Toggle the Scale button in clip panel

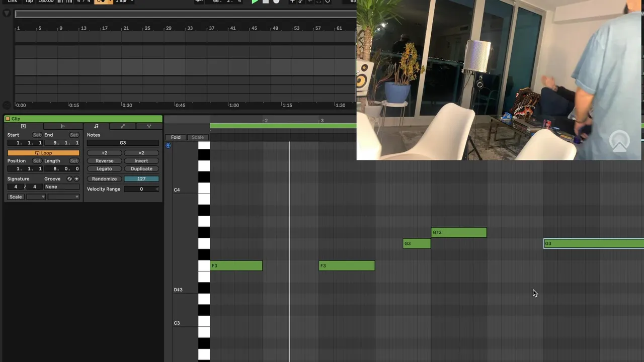tap(16, 197)
